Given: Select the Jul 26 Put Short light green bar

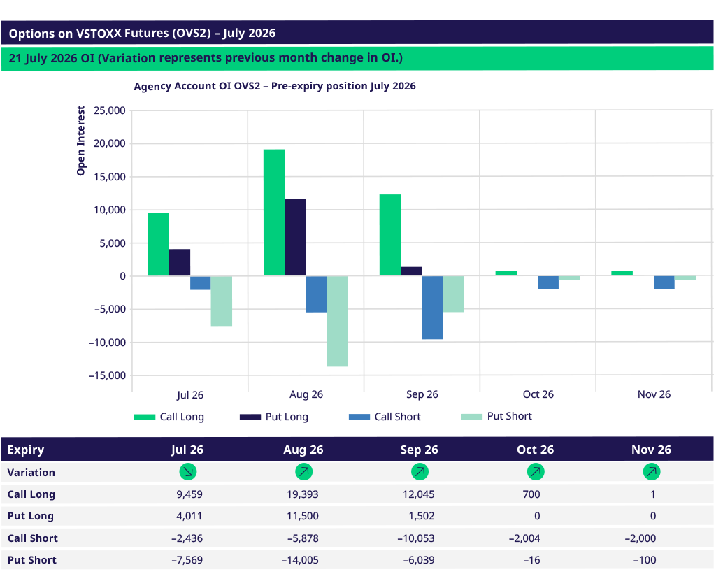Looking at the screenshot, I should pos(222,301).
